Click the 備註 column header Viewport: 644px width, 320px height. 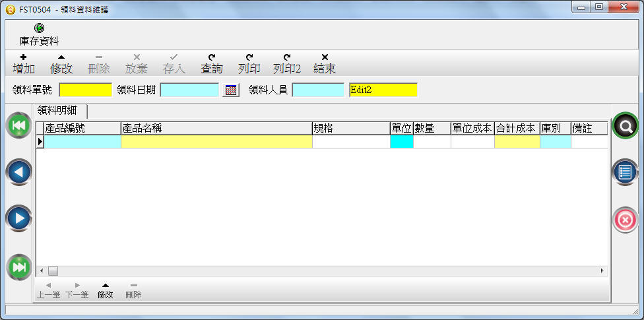point(589,129)
